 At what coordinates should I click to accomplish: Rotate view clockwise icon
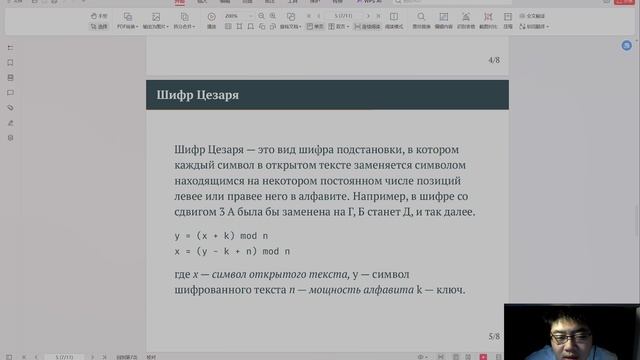pyautogui.click(x=273, y=27)
